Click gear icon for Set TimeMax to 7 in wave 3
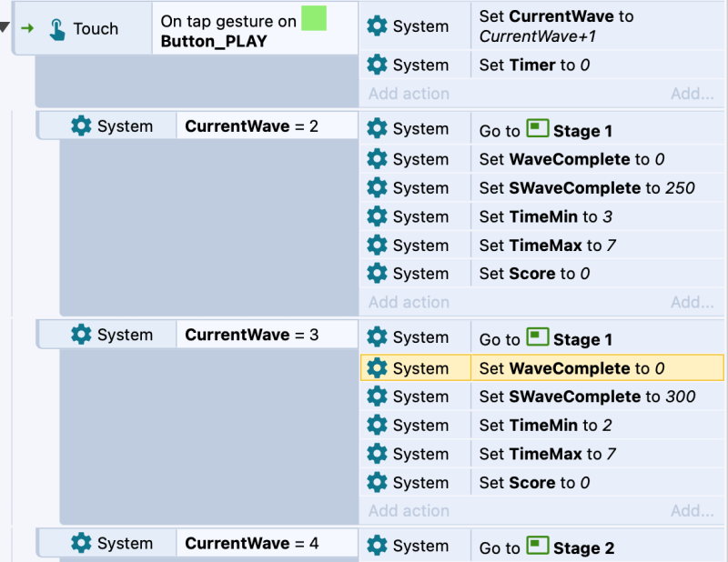Viewport: 728px width, 562px height. (377, 454)
